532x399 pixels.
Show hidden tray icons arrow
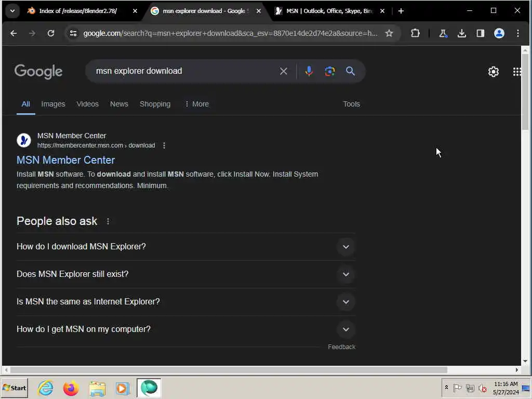[446, 388]
